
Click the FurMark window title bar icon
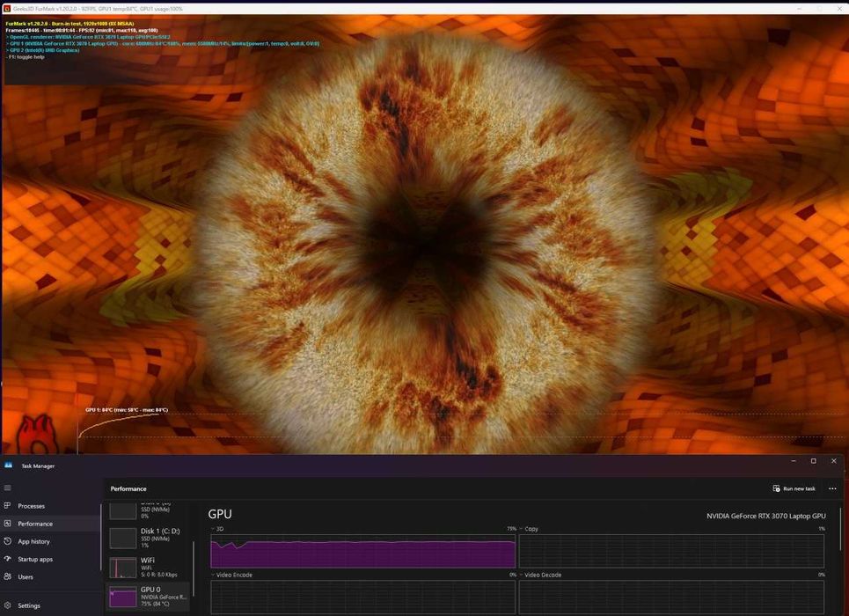(x=7, y=8)
